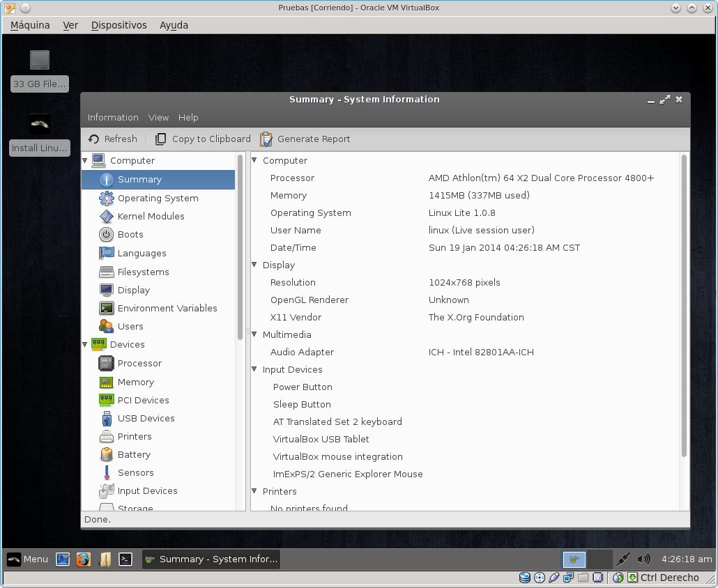The image size is (718, 588).
Task: Click the summary pane vertical scrollbar
Action: tap(684, 307)
